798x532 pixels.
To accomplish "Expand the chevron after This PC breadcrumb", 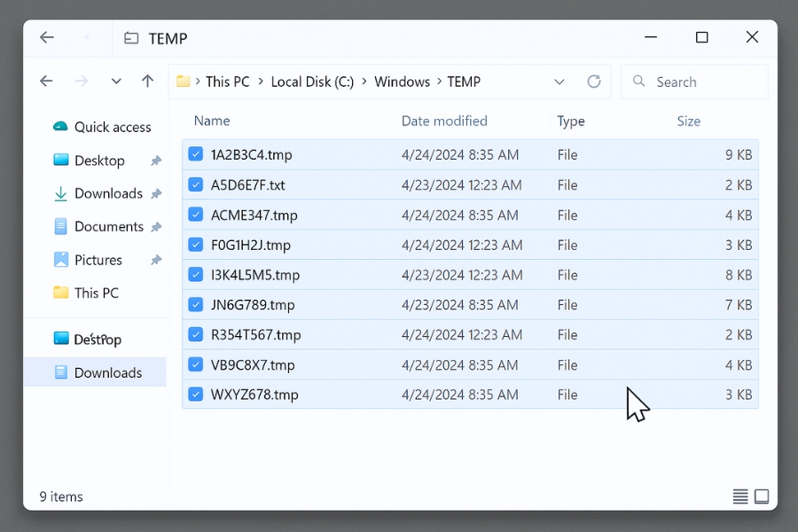I will [261, 82].
